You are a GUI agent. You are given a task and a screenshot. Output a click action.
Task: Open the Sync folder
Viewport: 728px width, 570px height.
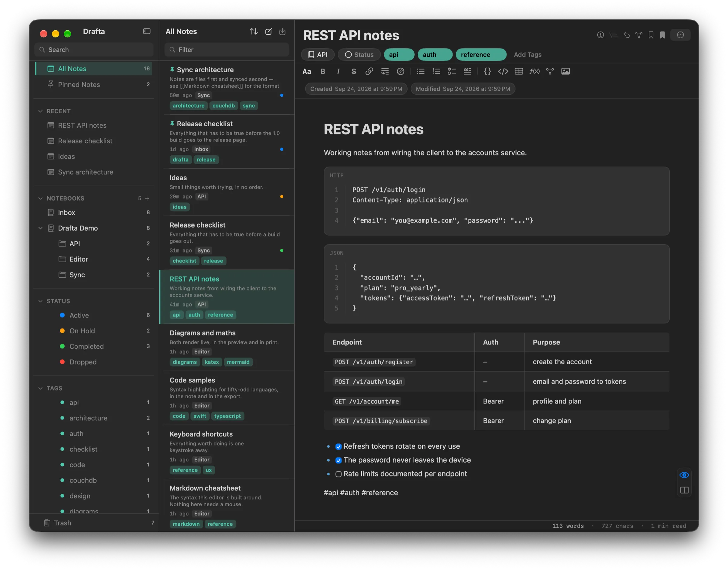coord(94,275)
